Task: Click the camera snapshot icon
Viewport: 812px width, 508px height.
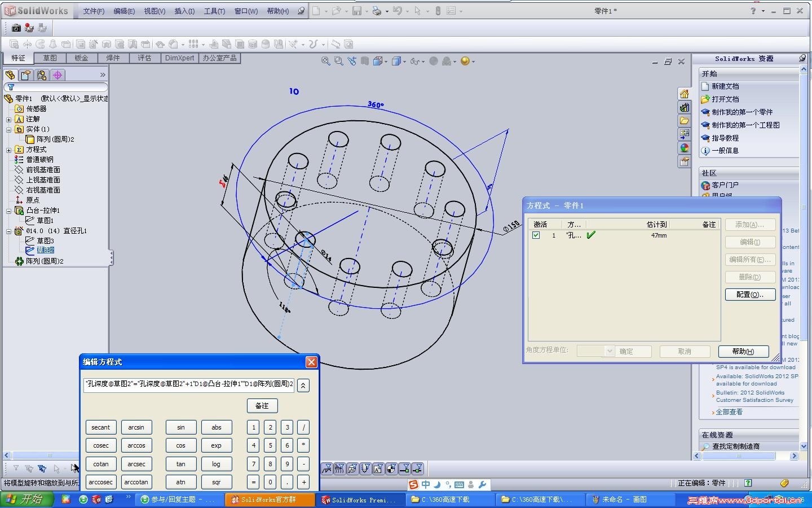Action: click(16, 28)
